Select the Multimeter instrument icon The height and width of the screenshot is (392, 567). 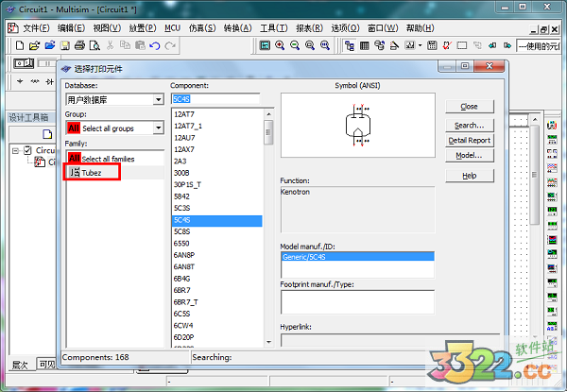tap(552, 126)
